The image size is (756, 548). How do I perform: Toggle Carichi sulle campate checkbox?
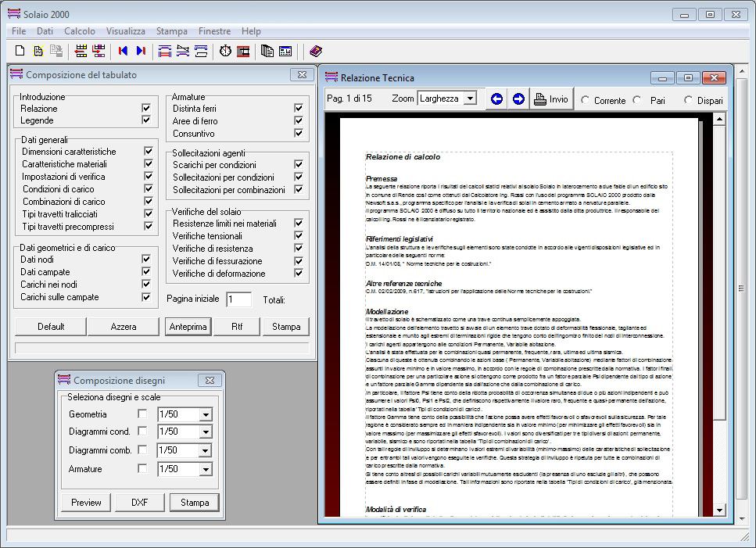point(146,297)
